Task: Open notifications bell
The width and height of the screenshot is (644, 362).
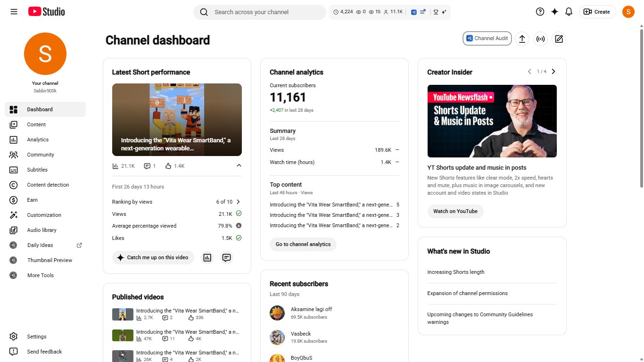Action: pyautogui.click(x=569, y=12)
